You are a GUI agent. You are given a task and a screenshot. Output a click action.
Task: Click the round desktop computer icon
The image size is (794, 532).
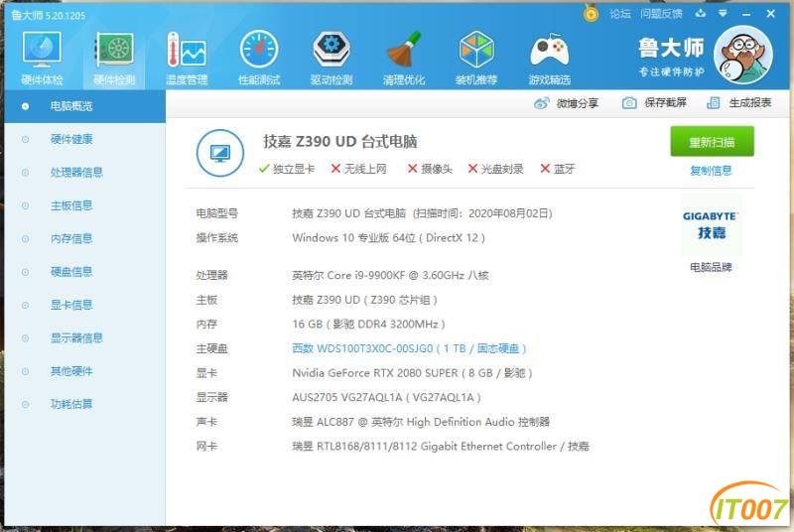(x=220, y=153)
